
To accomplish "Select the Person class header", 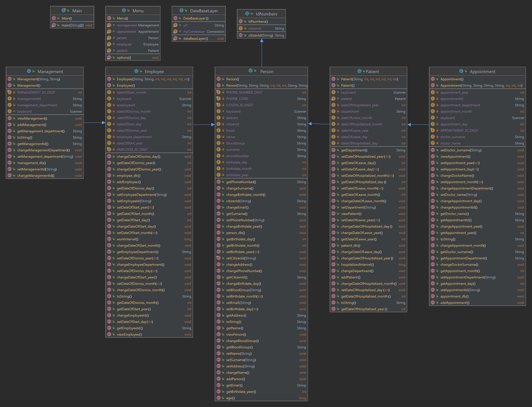I will (266, 71).
